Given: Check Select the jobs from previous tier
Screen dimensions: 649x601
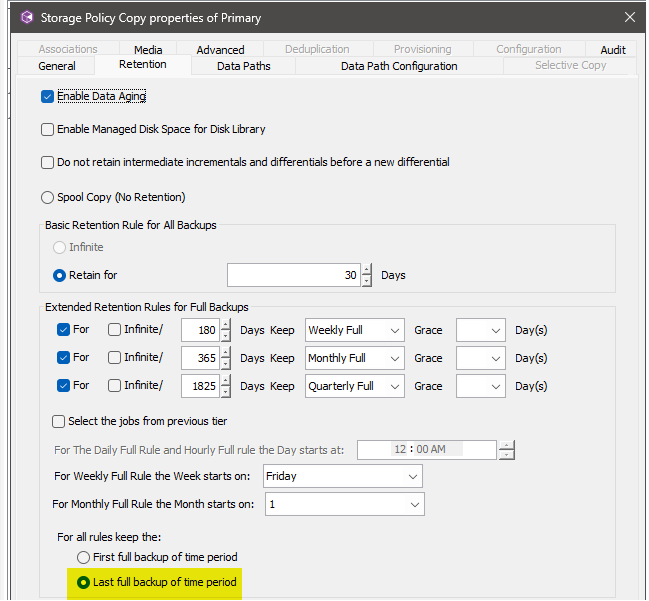Looking at the screenshot, I should [x=59, y=421].
